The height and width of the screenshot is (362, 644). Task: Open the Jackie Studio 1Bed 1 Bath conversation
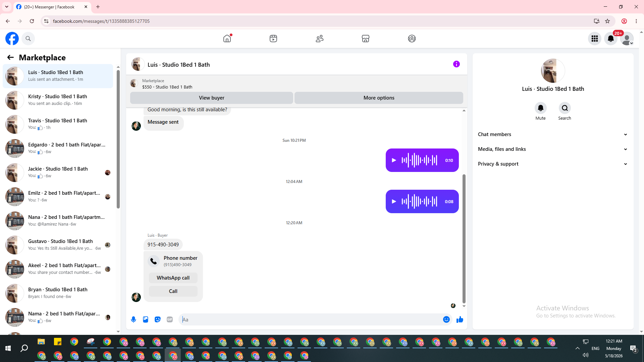[58, 173]
